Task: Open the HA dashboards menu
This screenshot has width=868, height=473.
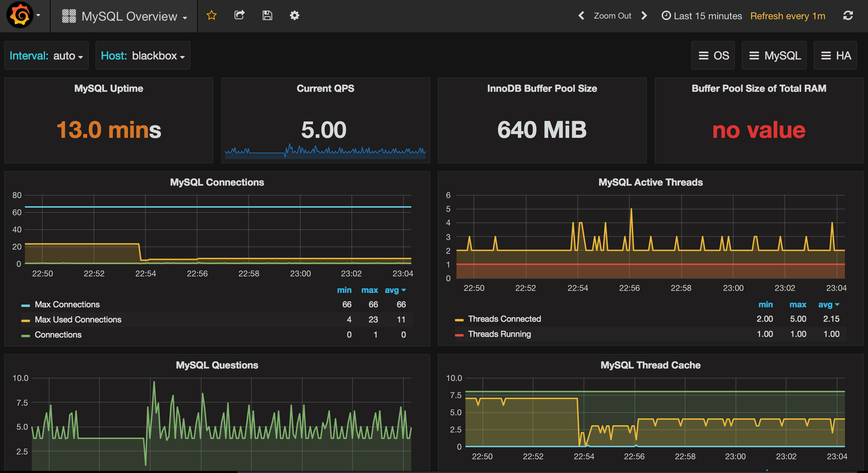Action: tap(836, 56)
